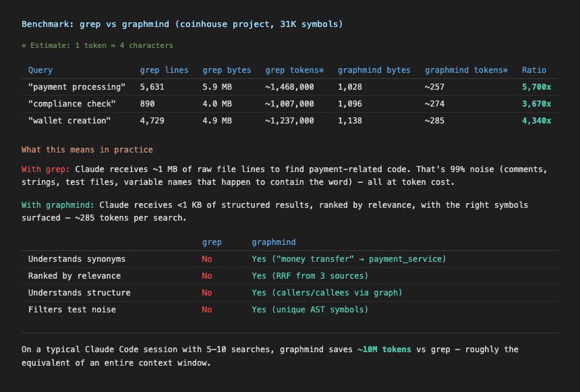Click the Yes (RRF from 3 sources) cell
580x392 pixels.
310,276
